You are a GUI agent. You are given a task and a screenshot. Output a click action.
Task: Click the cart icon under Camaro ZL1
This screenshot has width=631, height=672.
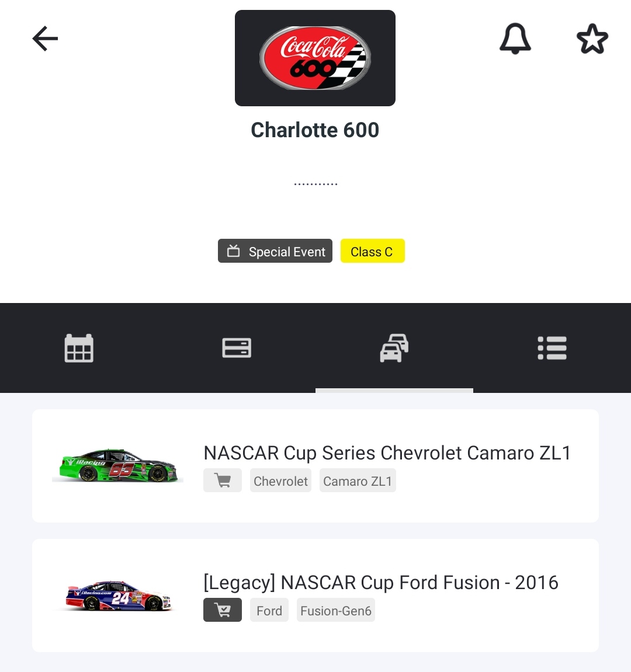point(223,481)
